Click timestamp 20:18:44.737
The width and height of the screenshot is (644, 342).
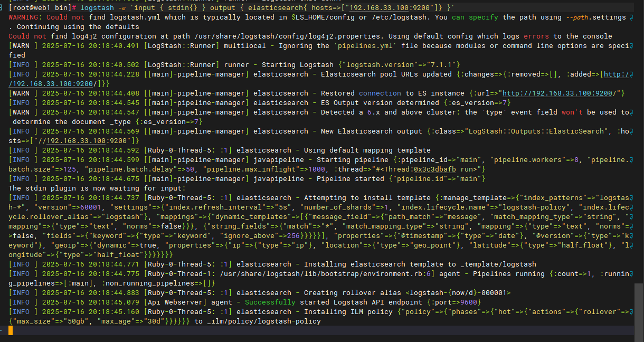click(x=114, y=198)
